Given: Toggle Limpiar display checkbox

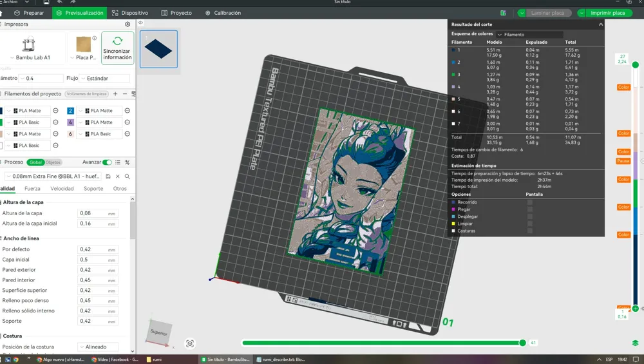Looking at the screenshot, I should tap(530, 224).
